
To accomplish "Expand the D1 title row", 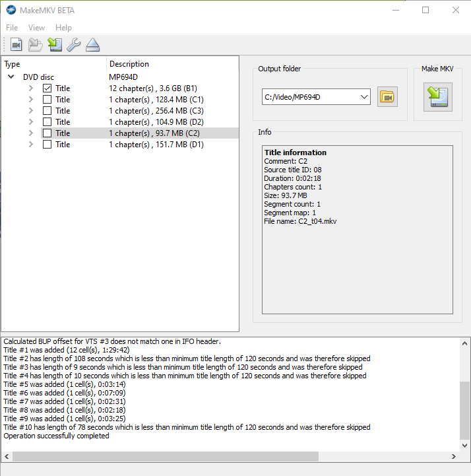I will click(30, 145).
